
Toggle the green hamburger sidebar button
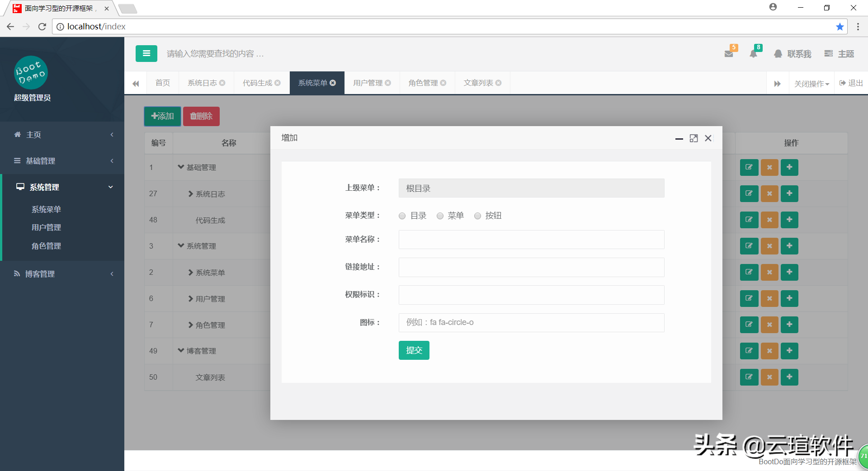click(146, 53)
